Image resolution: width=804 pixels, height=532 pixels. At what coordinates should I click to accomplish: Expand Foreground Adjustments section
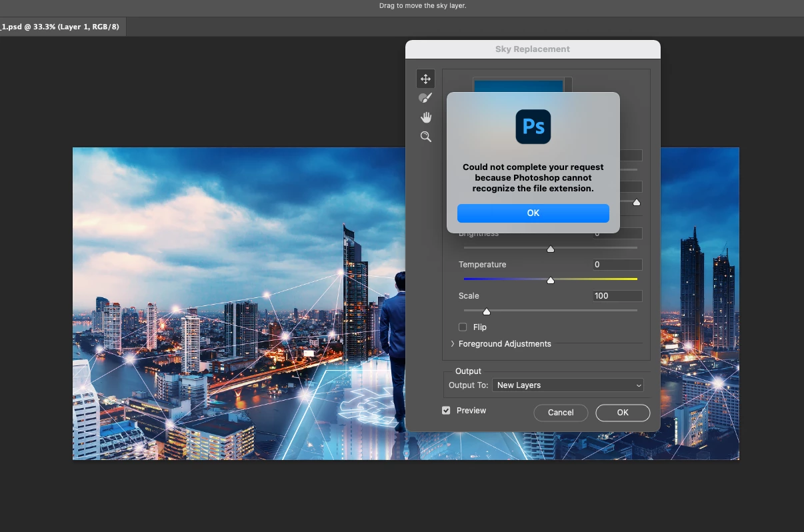[x=453, y=344]
